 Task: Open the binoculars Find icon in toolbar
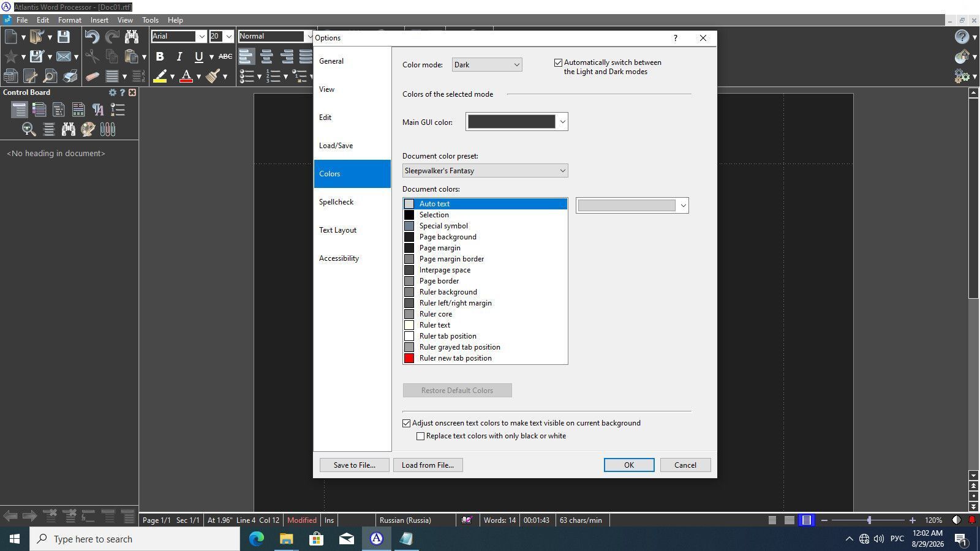point(131,37)
